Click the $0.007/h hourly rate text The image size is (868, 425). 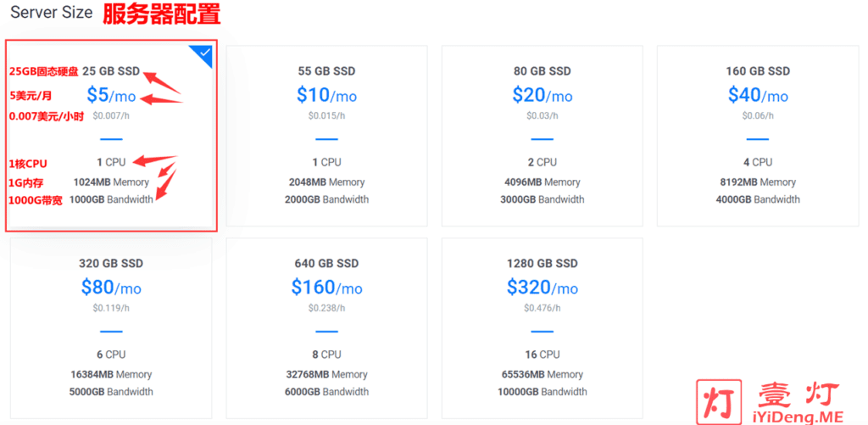pyautogui.click(x=111, y=116)
